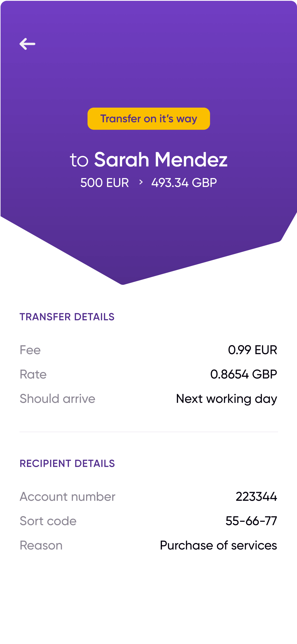Tap the 0.99 EUR fee value
This screenshot has width=297, height=644.
tap(252, 350)
